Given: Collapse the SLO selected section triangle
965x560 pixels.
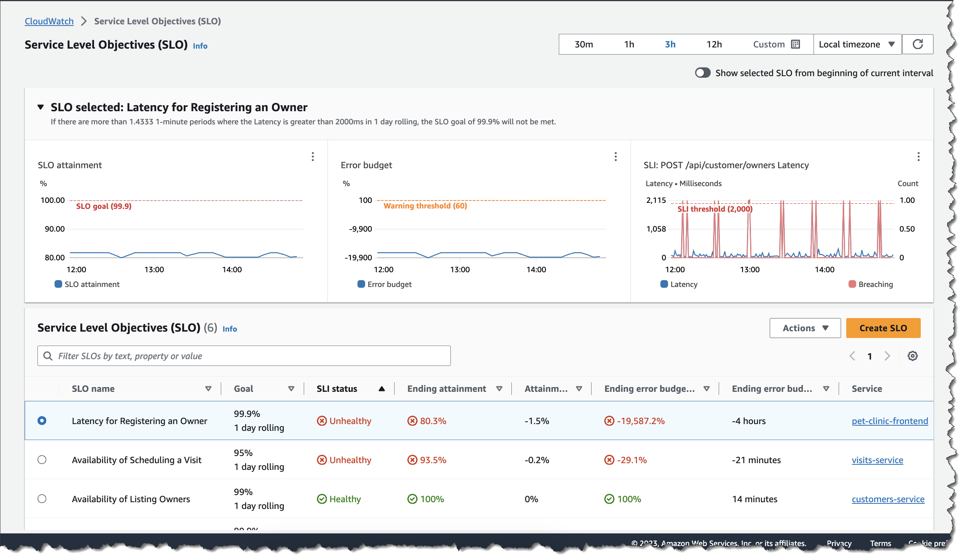Looking at the screenshot, I should (x=41, y=107).
